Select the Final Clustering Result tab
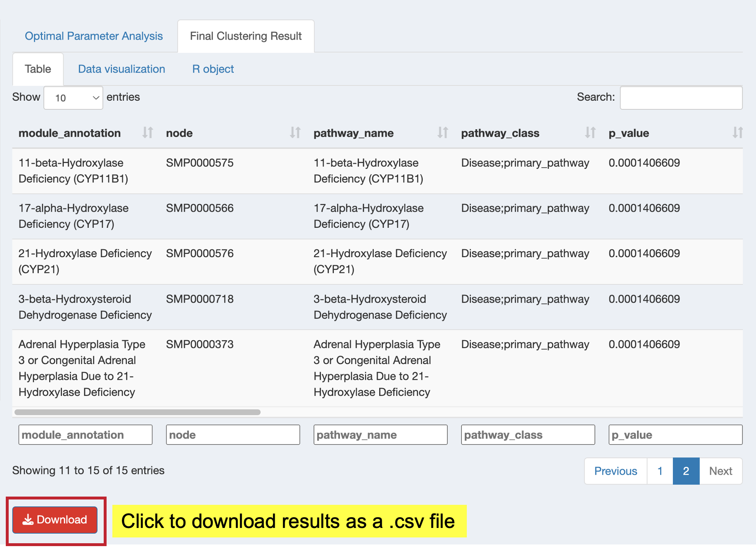The image size is (756, 549). point(246,36)
